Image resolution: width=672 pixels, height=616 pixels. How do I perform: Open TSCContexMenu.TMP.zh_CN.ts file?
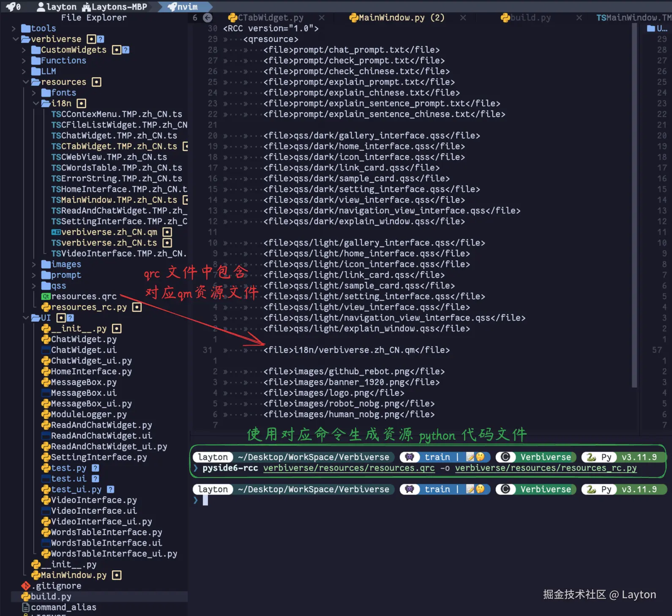pyautogui.click(x=117, y=114)
